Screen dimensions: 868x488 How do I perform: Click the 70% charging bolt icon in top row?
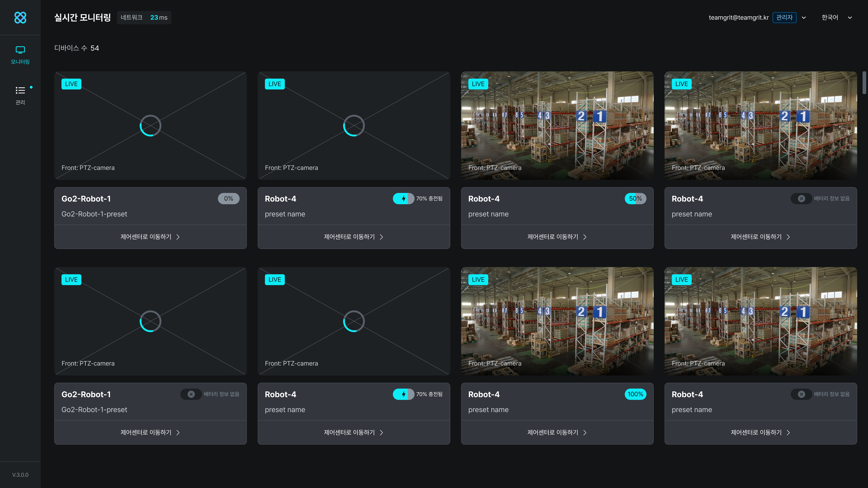(x=403, y=198)
